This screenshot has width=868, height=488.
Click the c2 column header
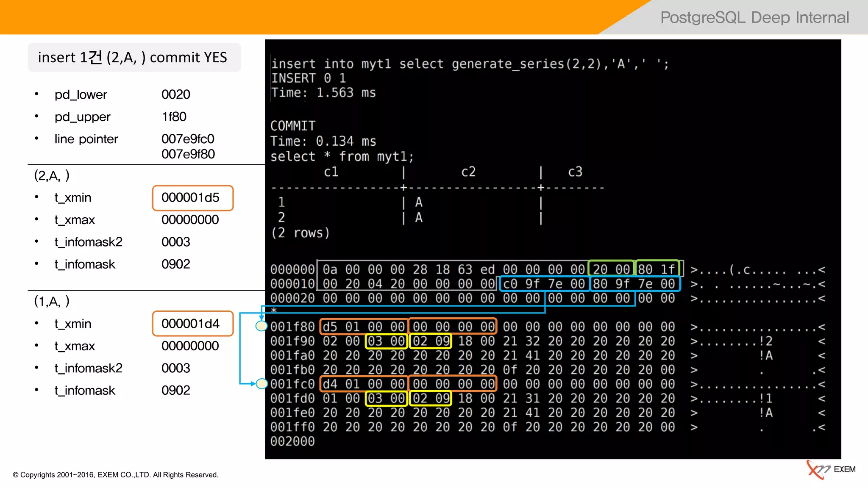coord(468,172)
